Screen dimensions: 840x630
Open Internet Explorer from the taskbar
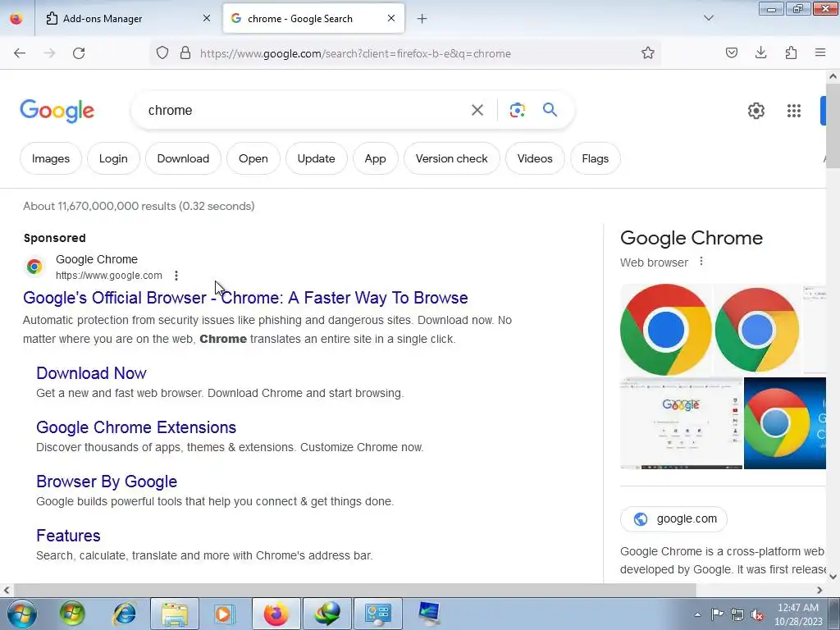(125, 614)
